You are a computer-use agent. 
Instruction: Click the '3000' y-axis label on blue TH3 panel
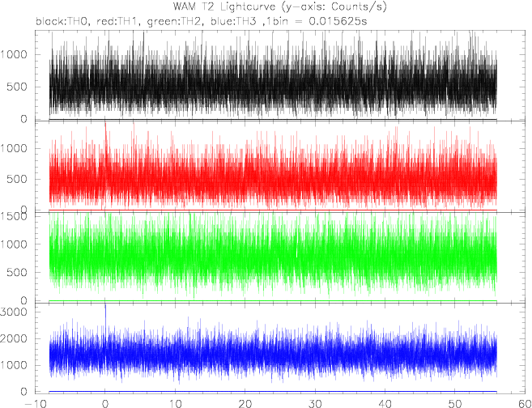pyautogui.click(x=14, y=312)
